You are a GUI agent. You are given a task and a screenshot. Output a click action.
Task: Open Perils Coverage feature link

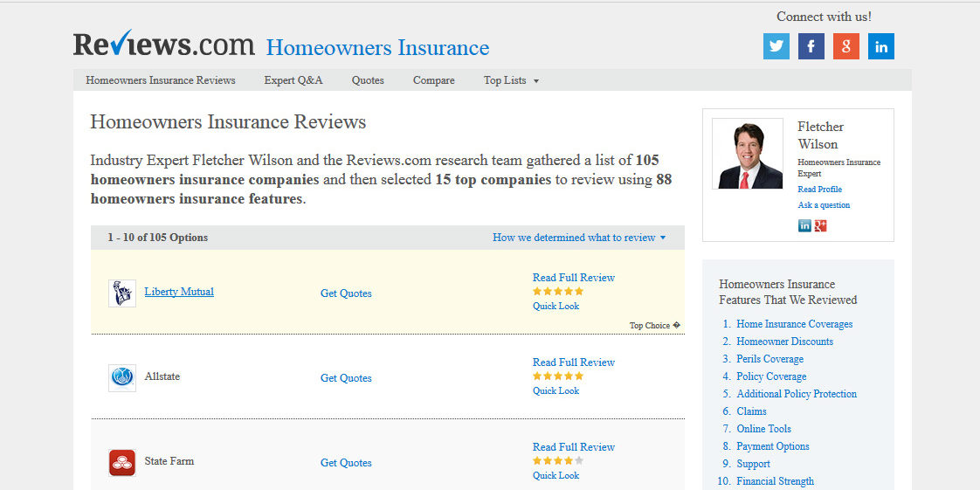(770, 359)
